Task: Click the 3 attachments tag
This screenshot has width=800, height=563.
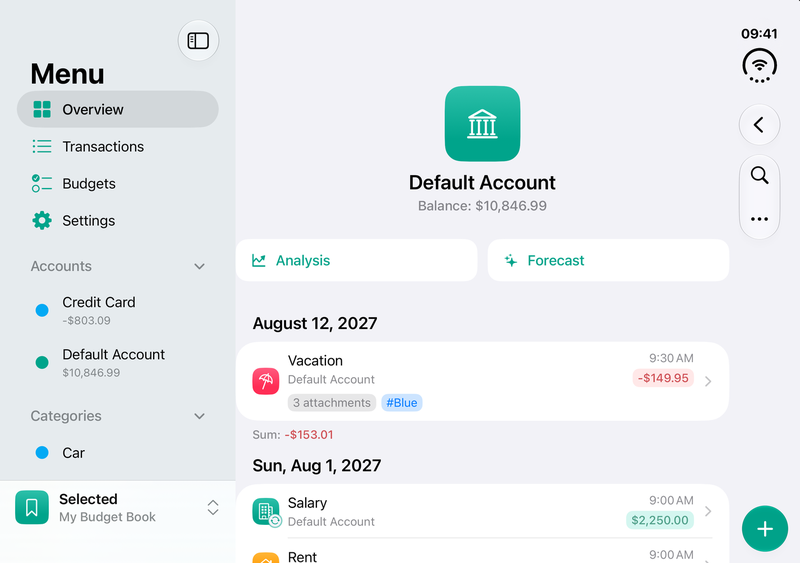Action: point(332,403)
